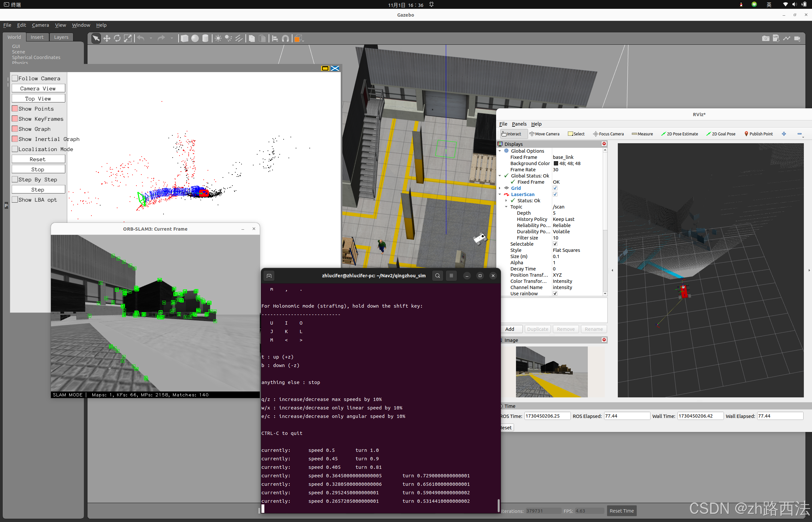
Task: Select the Translate mode tool in Gazebo
Action: point(107,38)
